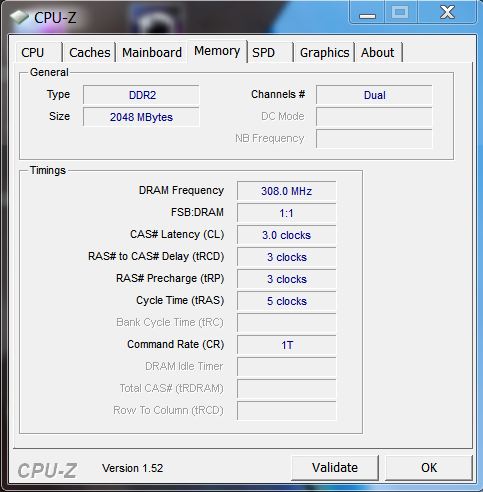Show the About tab
Viewport: 483px width, 492px height.
[x=379, y=52]
